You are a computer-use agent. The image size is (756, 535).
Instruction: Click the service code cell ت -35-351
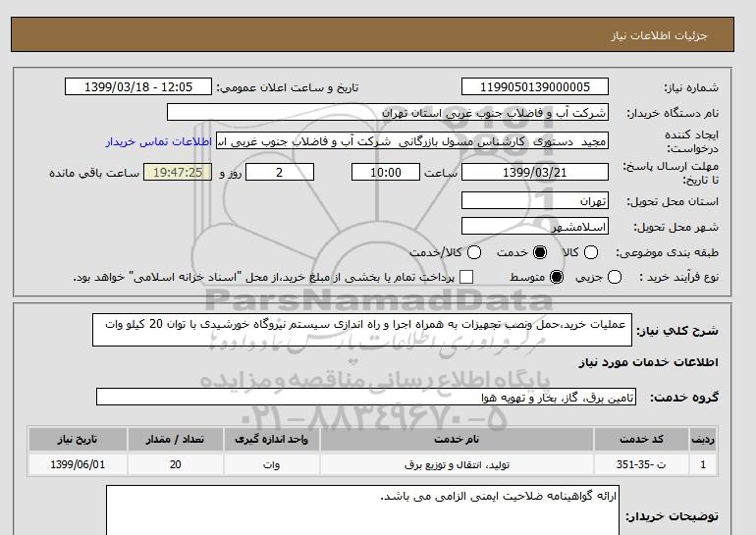click(641, 464)
